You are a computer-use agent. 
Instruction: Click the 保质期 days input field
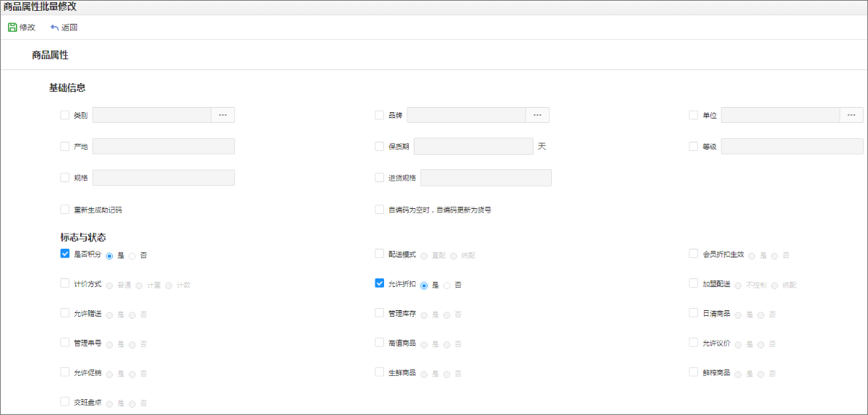pyautogui.click(x=473, y=146)
